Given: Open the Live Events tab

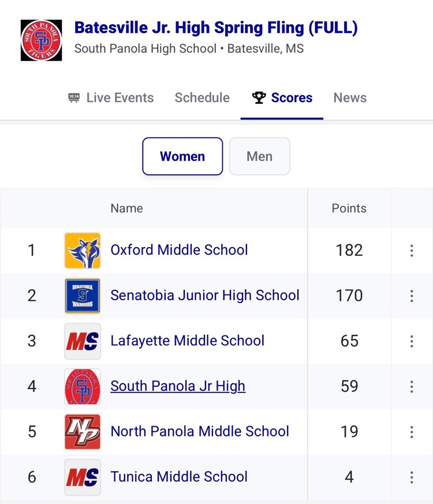Looking at the screenshot, I should [x=111, y=98].
